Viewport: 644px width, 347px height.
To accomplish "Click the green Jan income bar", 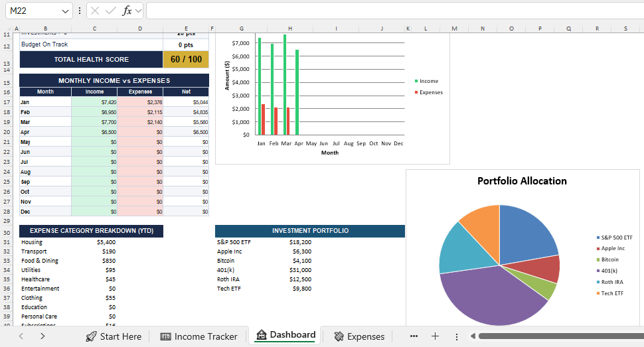I will (x=260, y=86).
